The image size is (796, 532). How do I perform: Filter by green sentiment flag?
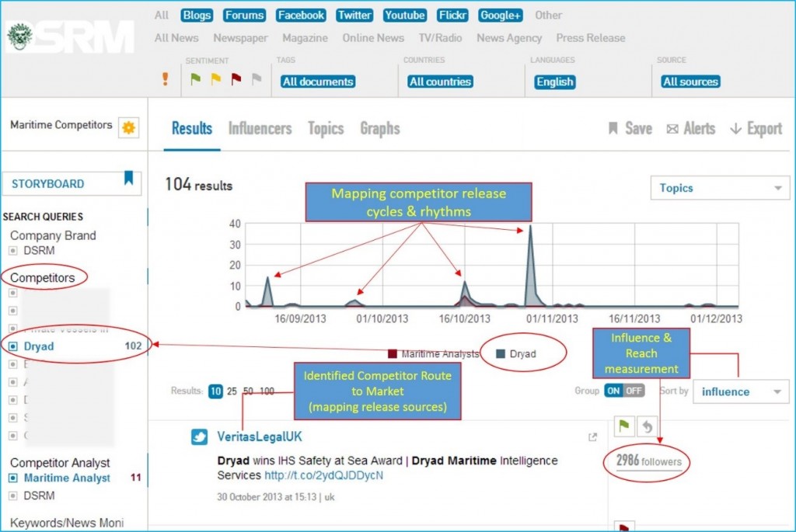tap(195, 79)
